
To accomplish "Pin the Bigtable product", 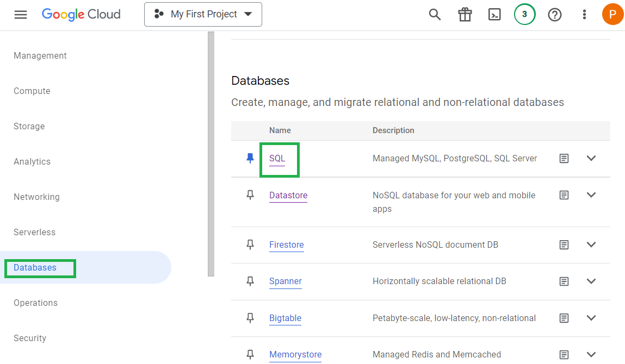I will click(x=250, y=318).
